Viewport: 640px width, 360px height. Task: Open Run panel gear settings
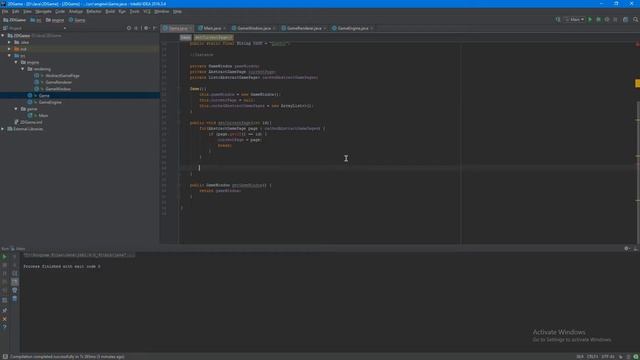pyautogui.click(x=627, y=249)
